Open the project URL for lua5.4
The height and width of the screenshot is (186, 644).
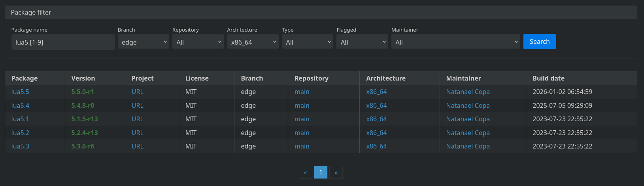pyautogui.click(x=137, y=105)
